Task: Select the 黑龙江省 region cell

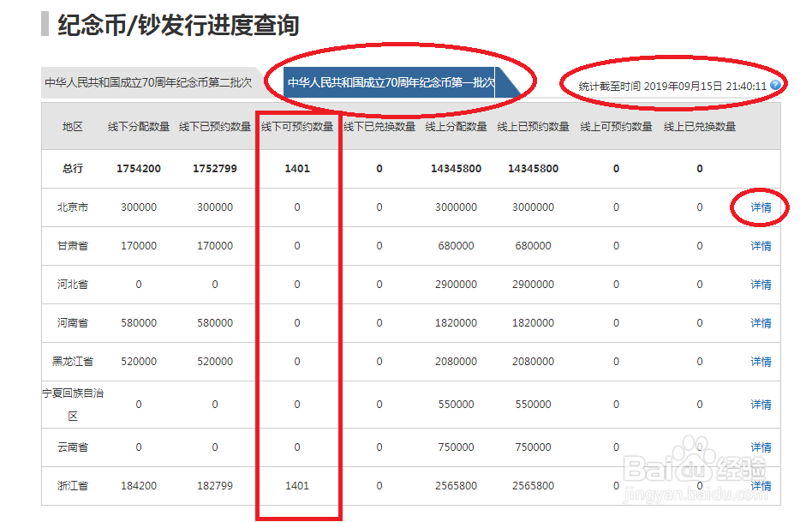Action: (73, 362)
